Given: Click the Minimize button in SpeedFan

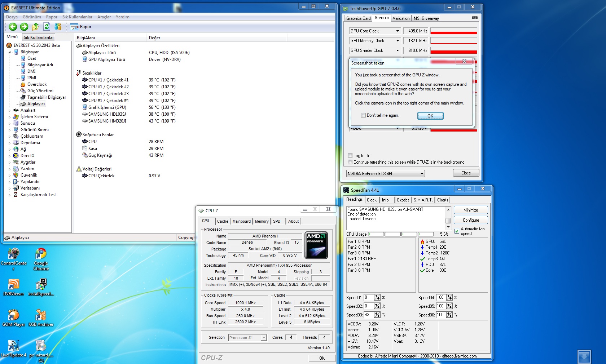Looking at the screenshot, I should [471, 210].
